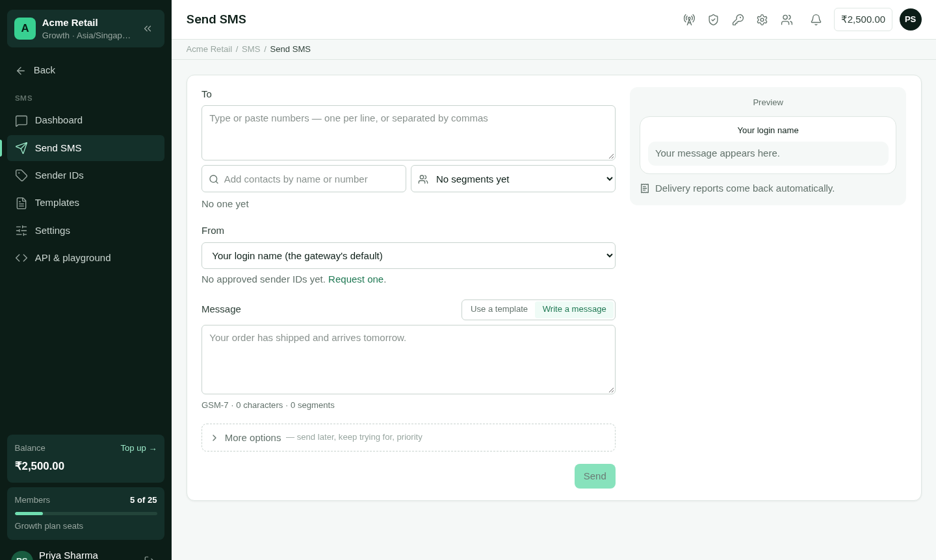This screenshot has width=936, height=560.
Task: Click the delivery reports document icon
Action: pos(645,188)
